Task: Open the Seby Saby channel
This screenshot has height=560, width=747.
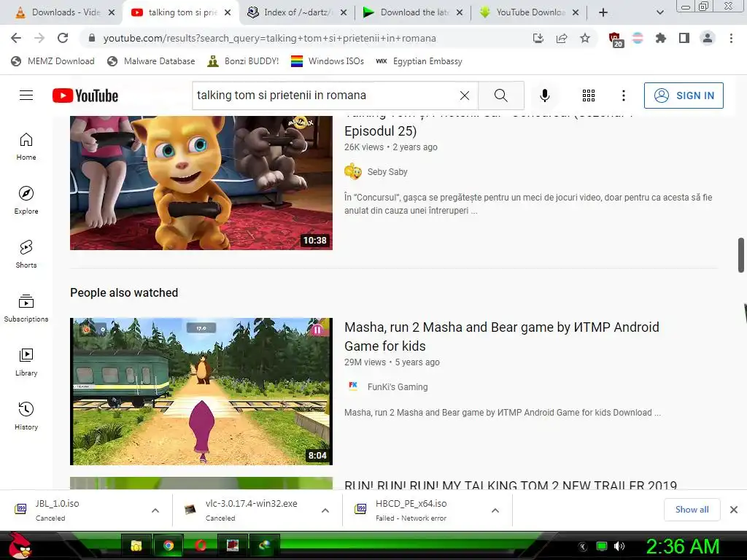Action: (x=387, y=171)
